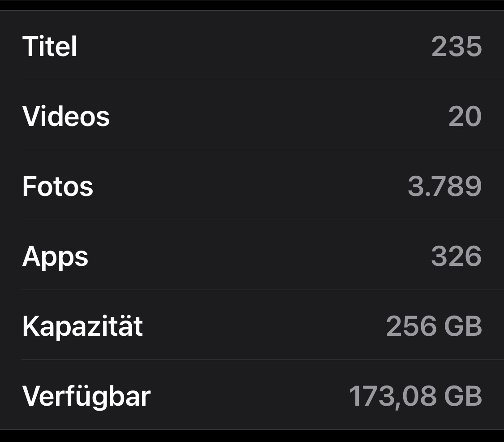Select the Fotos count 3.789
Viewport: 504px width, 442px height.
click(444, 186)
